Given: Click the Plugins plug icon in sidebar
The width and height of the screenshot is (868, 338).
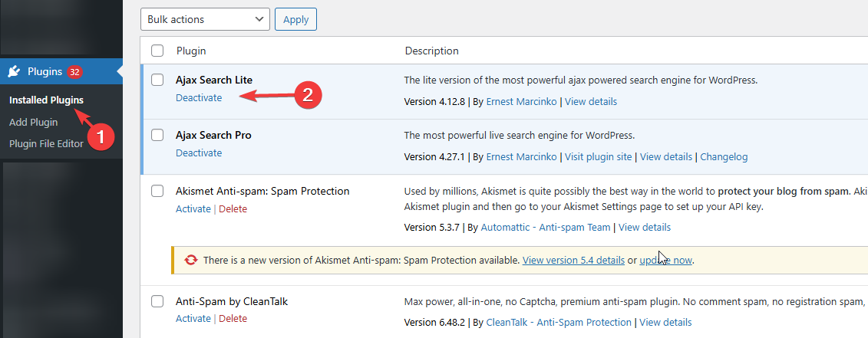Looking at the screenshot, I should [x=15, y=71].
